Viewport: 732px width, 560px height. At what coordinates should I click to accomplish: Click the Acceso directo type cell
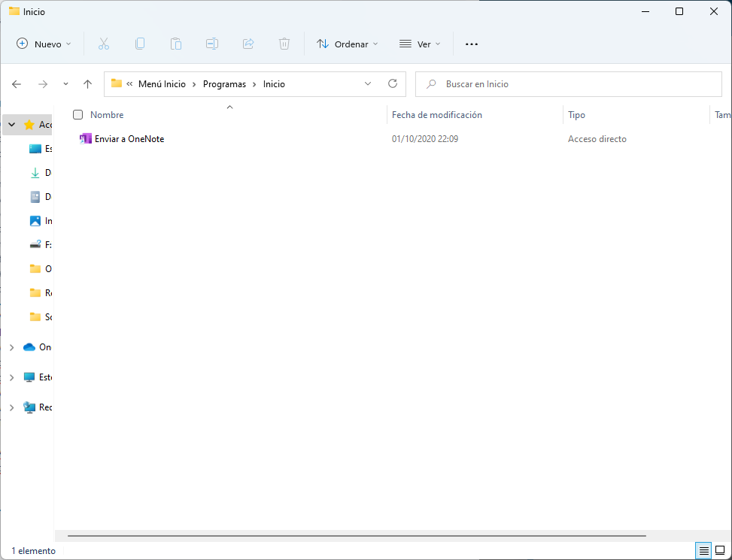click(x=597, y=139)
